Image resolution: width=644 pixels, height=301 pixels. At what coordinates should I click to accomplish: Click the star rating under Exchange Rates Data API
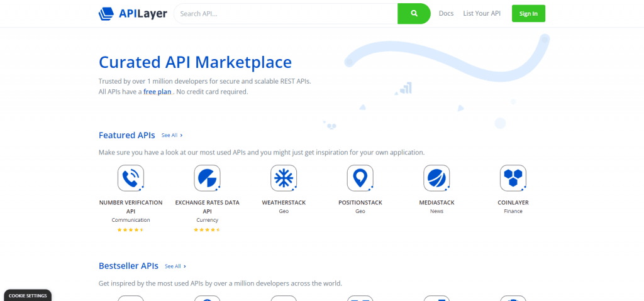tap(207, 229)
